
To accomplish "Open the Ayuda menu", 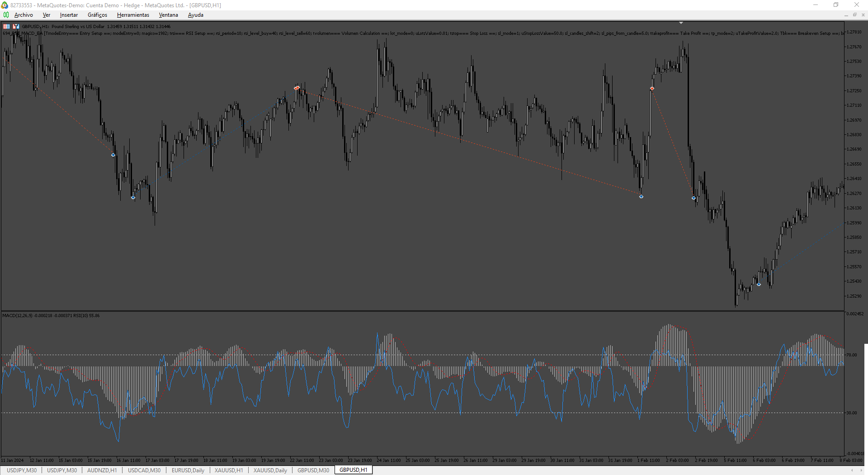I will [x=195, y=15].
